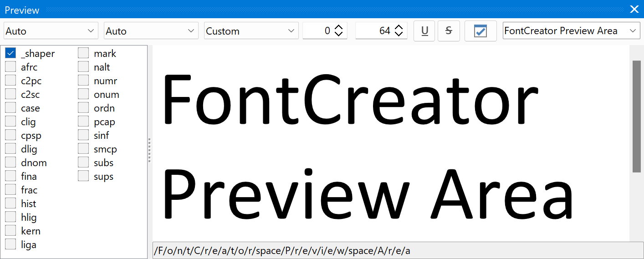Image resolution: width=644 pixels, height=259 pixels.
Task: Turn on the cpsp feature
Action: click(x=10, y=135)
